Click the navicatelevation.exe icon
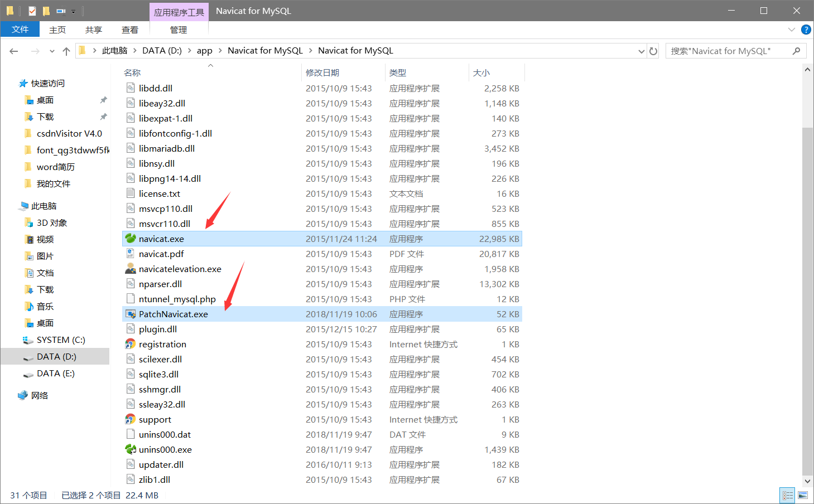The height and width of the screenshot is (504, 814). pos(131,269)
